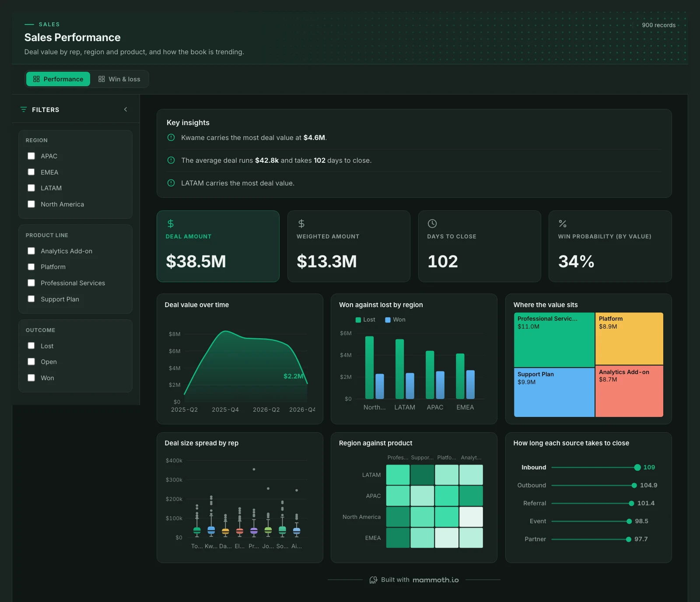Toggle the Won legend marker

click(x=388, y=320)
